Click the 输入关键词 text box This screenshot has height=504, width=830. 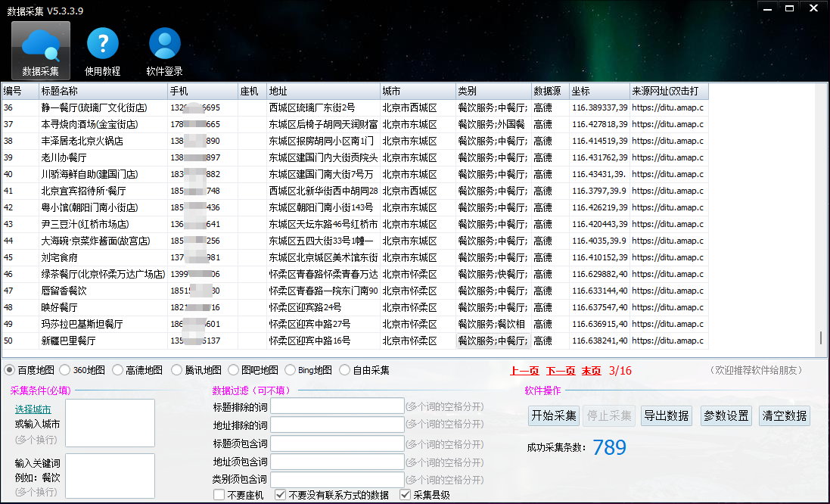click(x=110, y=475)
